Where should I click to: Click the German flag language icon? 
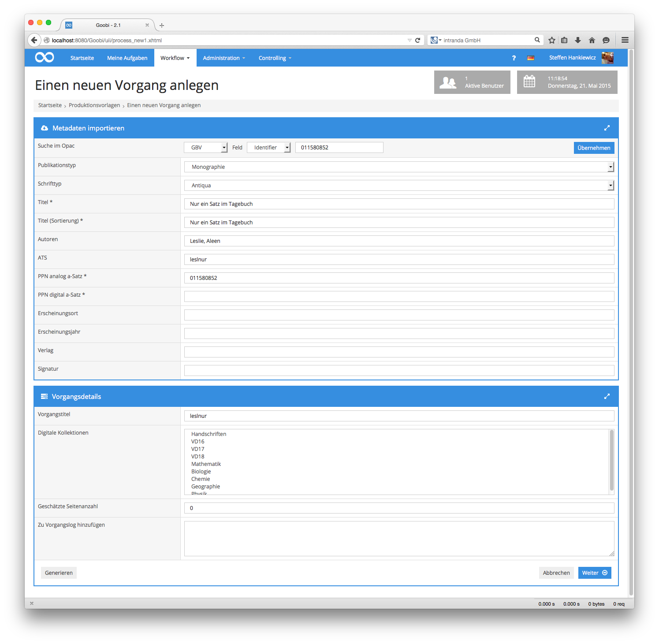531,58
